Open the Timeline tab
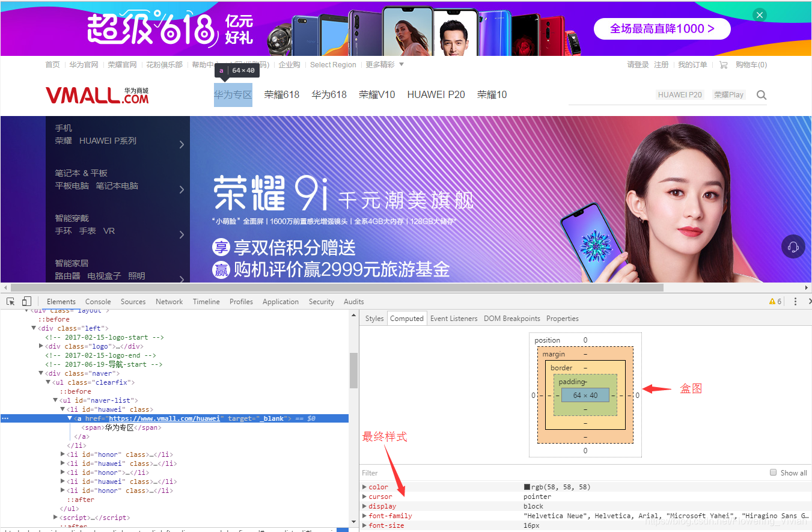Viewport: 812px width, 532px height. click(x=206, y=302)
